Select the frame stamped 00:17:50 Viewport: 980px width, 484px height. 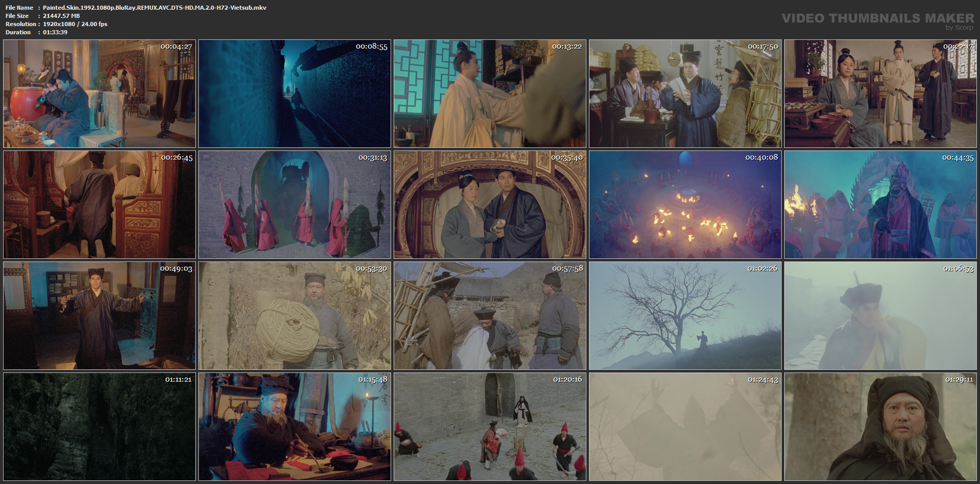coord(685,94)
